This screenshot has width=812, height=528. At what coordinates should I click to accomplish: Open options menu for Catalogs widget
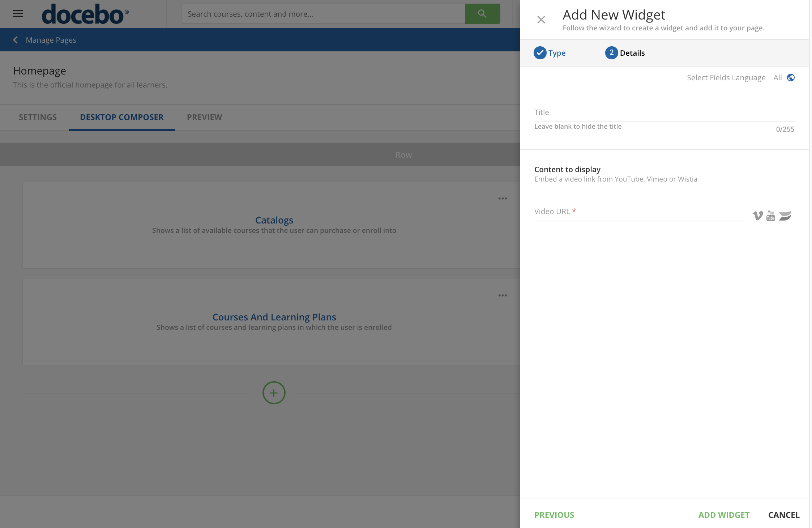(x=503, y=199)
